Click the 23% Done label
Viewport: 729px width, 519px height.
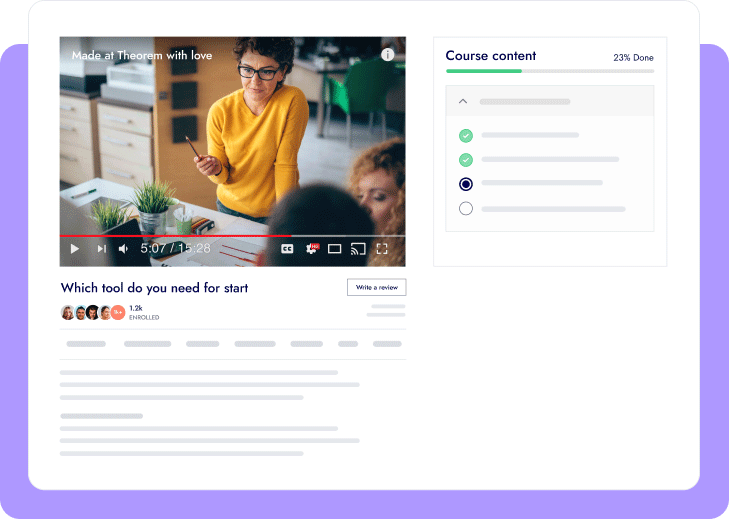(x=633, y=58)
